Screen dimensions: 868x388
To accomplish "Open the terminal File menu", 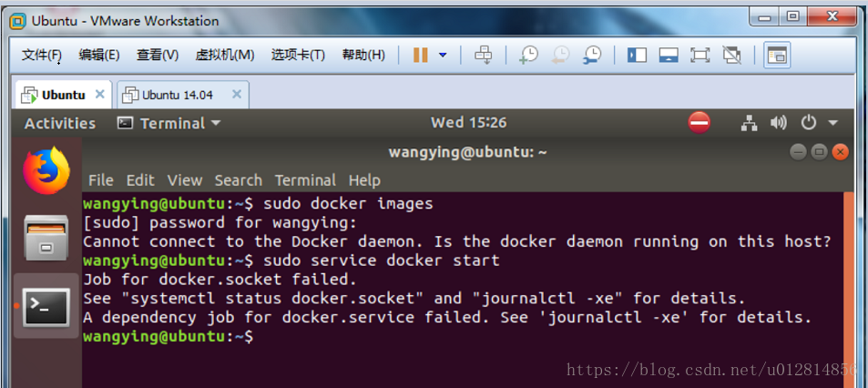I will [101, 180].
